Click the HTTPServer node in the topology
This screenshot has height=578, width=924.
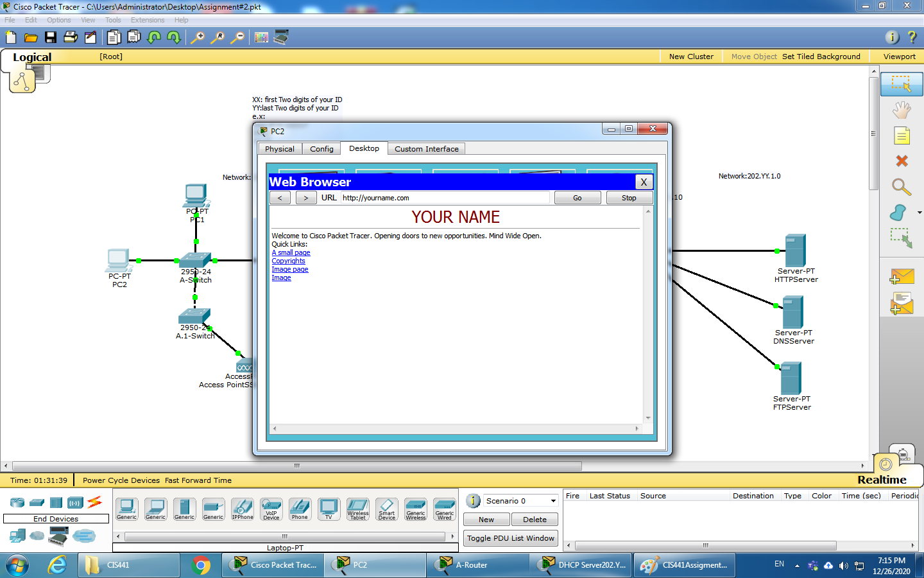tap(795, 251)
